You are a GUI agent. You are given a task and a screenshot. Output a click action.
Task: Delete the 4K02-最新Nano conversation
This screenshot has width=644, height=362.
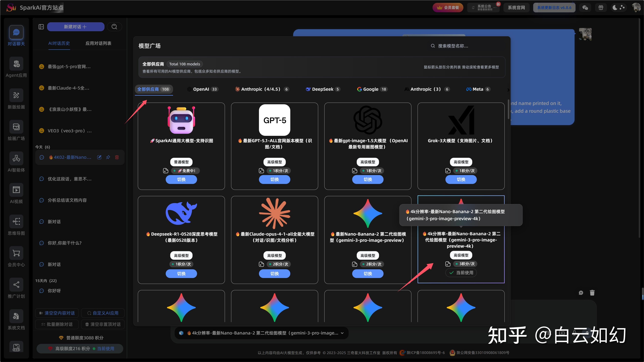(117, 157)
